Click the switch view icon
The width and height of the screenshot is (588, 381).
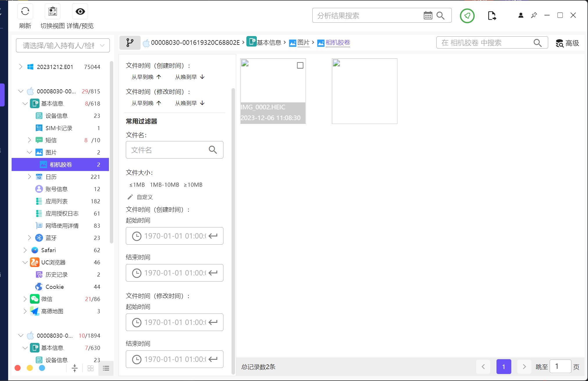pos(53,12)
